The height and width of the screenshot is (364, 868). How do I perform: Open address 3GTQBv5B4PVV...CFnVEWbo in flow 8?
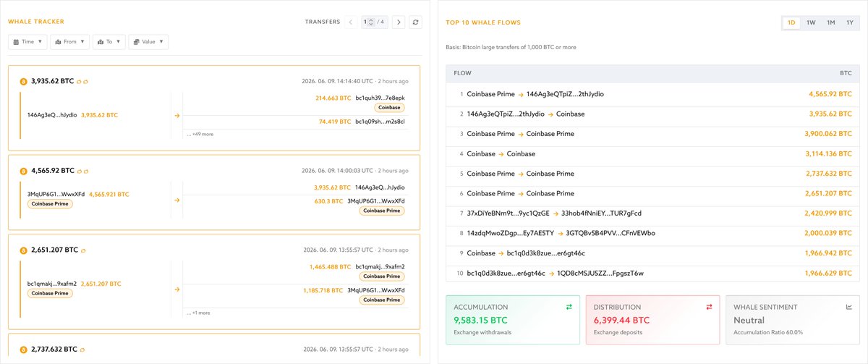pos(610,234)
